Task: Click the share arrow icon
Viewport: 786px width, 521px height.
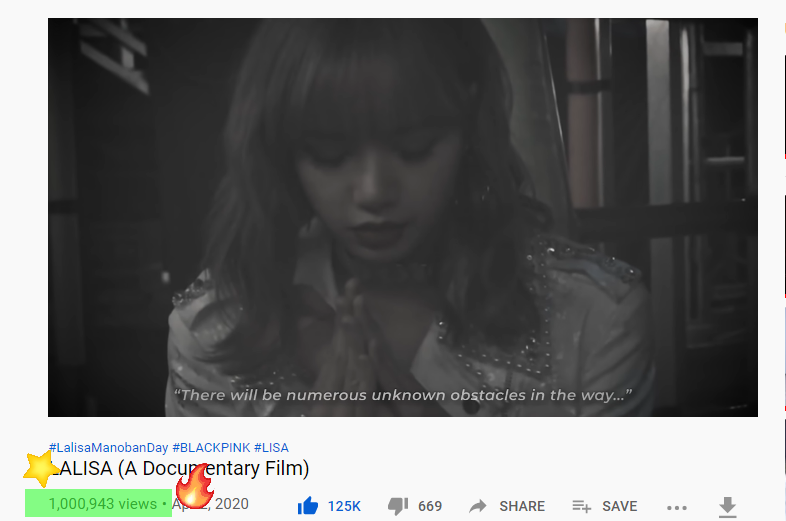Action: (478, 506)
